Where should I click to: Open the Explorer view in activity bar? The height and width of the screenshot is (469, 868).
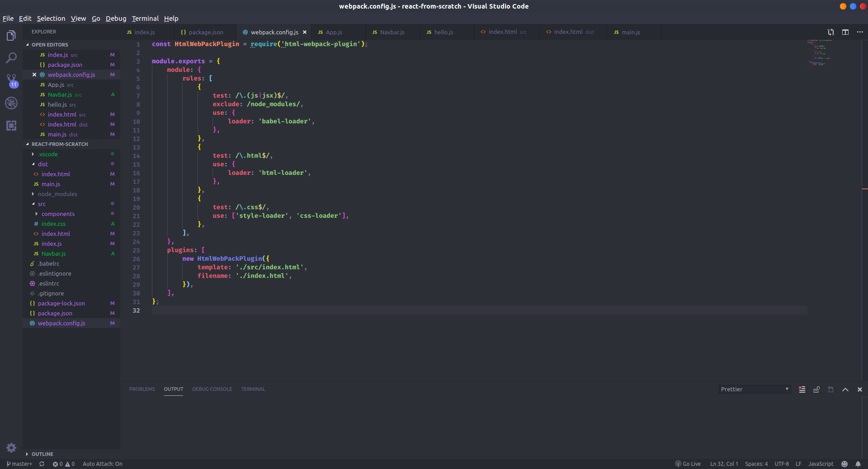click(11, 36)
